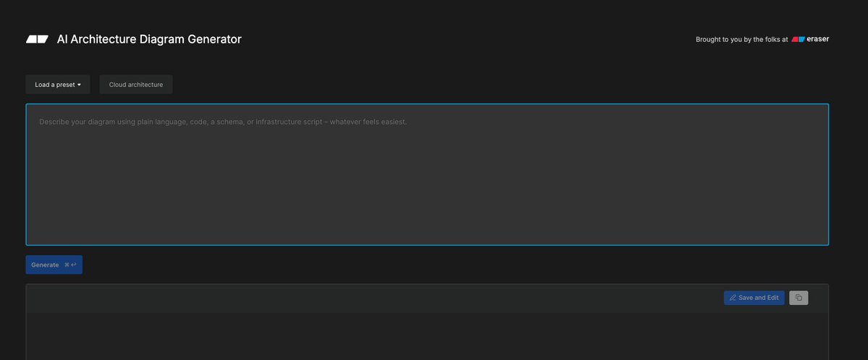The width and height of the screenshot is (868, 360).
Task: Click 'Brought to you by the folks at' text
Action: pyautogui.click(x=741, y=40)
